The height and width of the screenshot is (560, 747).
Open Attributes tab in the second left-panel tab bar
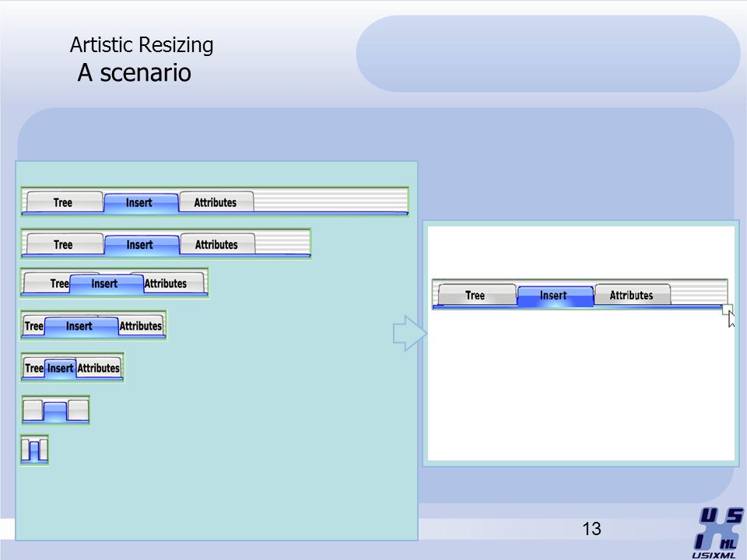pos(218,244)
